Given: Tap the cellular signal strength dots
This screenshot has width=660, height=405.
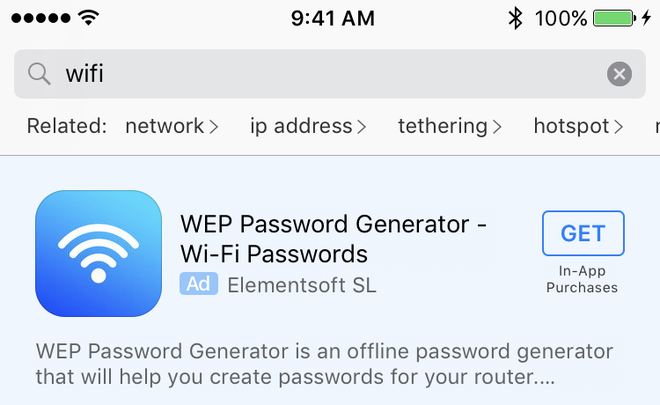Looking at the screenshot, I should 40,18.
